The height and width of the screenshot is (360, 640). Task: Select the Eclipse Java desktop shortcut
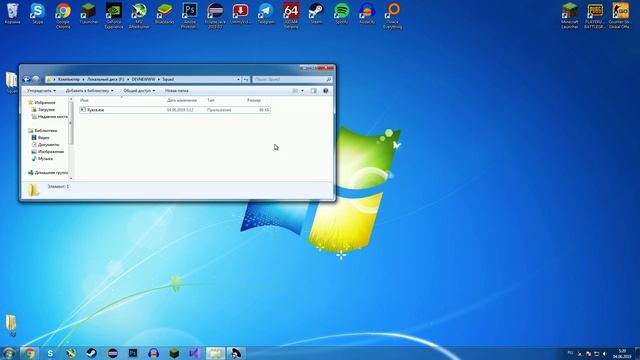pos(215,16)
